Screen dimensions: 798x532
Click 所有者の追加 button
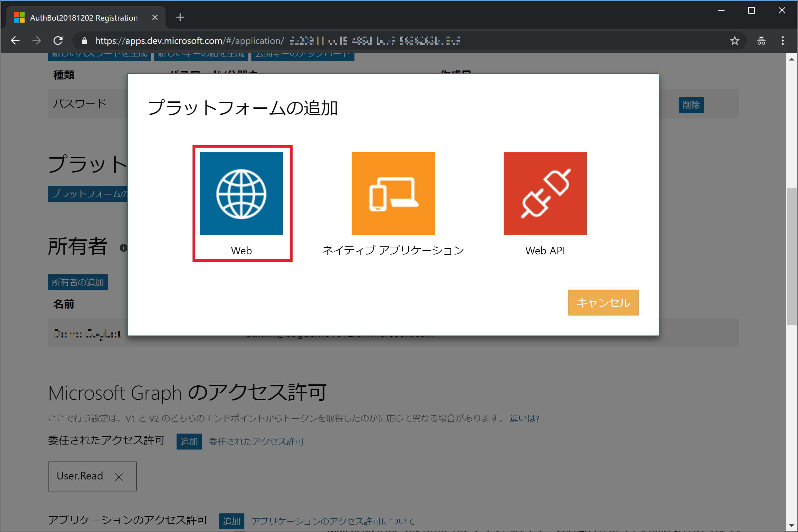click(78, 282)
